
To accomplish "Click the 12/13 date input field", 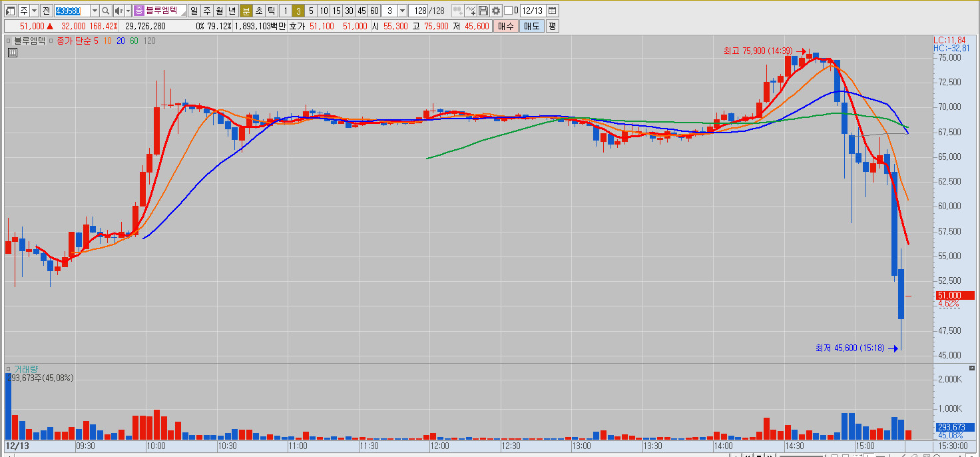I will click(532, 11).
